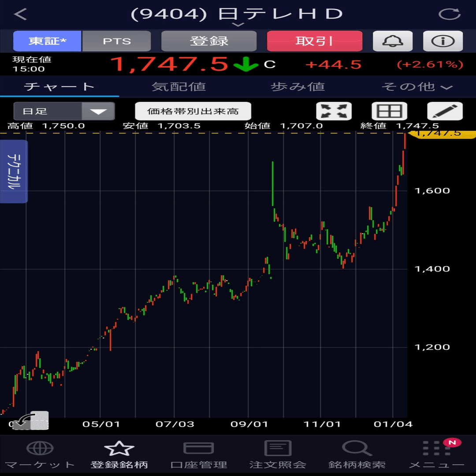Expand stock name chevron below title
This screenshot has width=476, height=476.
pos(238,25)
